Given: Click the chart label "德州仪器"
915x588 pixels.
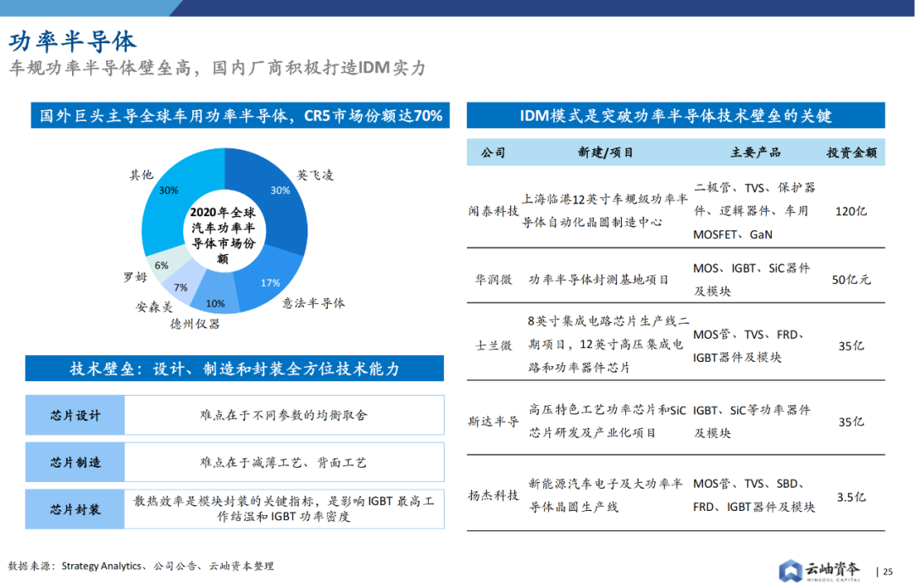Looking at the screenshot, I should pyautogui.click(x=195, y=325).
